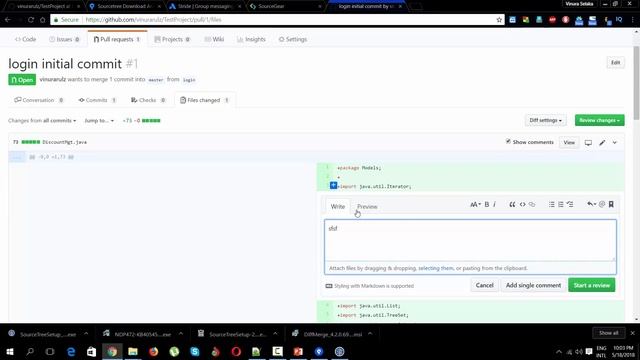
Task: Open the Code repository tab
Action: point(25,39)
